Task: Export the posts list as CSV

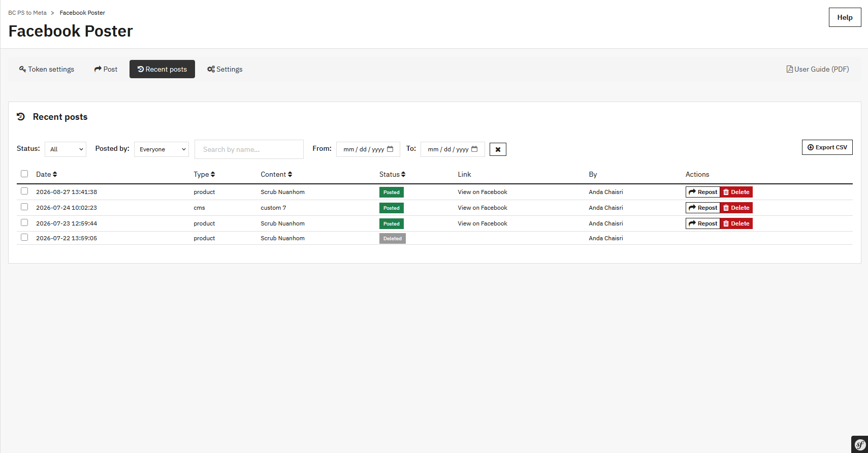Action: [x=827, y=147]
